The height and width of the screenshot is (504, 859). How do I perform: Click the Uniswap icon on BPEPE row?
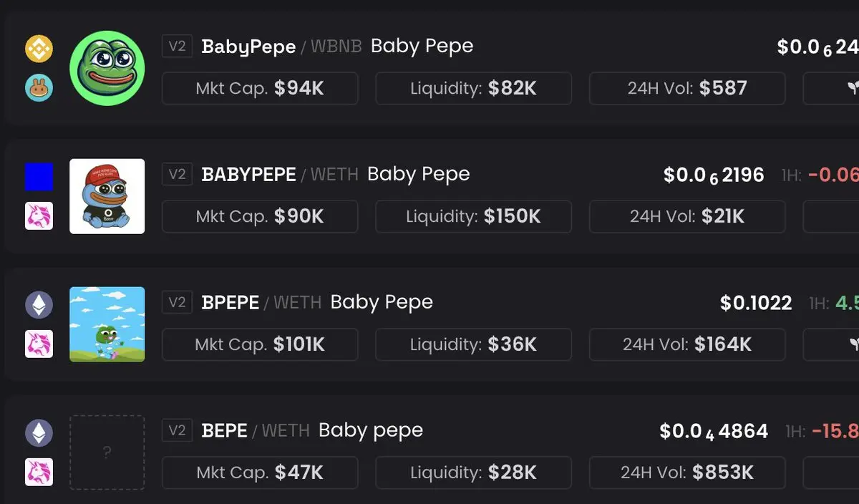click(39, 344)
